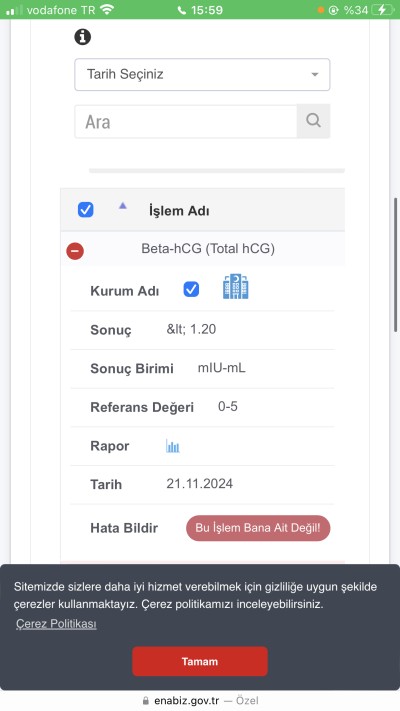
Task: Uncheck the Kurum Adı checkbox
Action: pyautogui.click(x=191, y=289)
